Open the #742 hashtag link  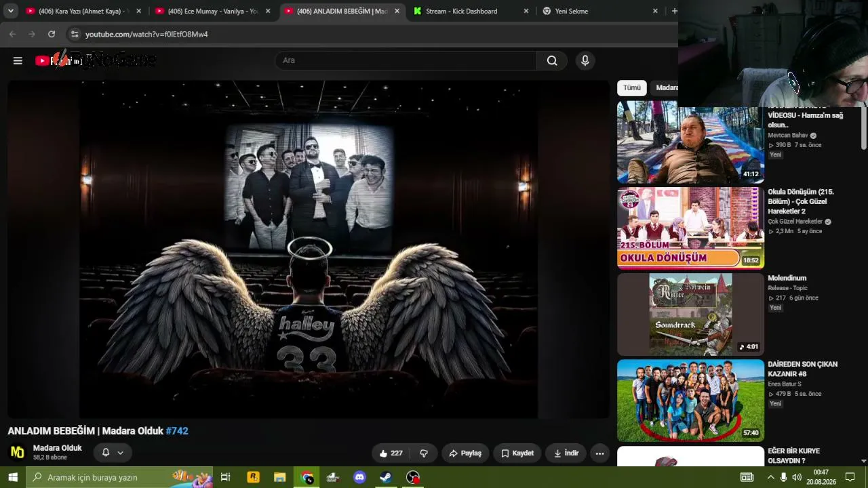177,431
